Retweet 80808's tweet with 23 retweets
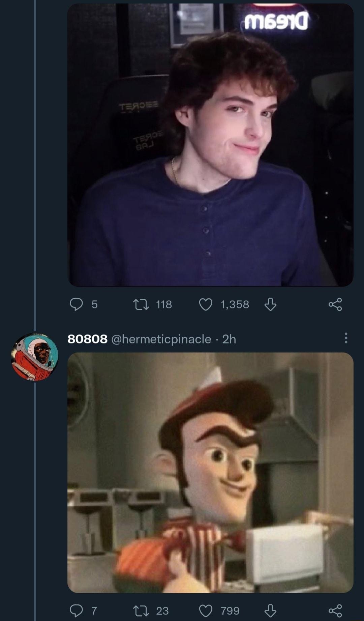Screen dimensions: 364x621 pos(140,611)
